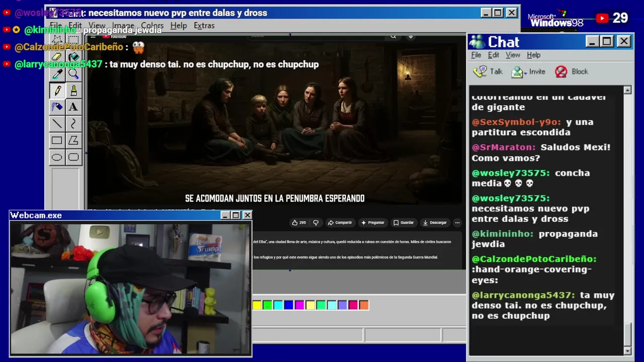Choose the Rounded Rectangle tool
644x362 pixels.
tap(73, 157)
